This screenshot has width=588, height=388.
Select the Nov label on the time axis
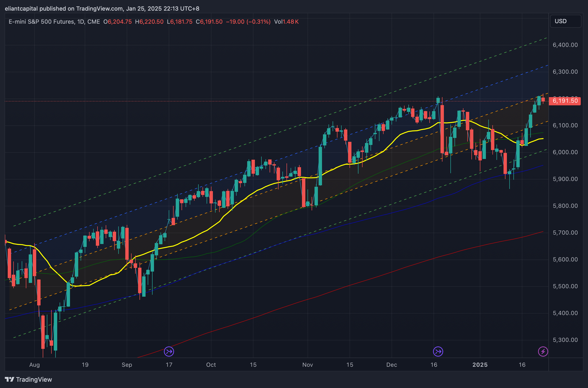point(308,365)
